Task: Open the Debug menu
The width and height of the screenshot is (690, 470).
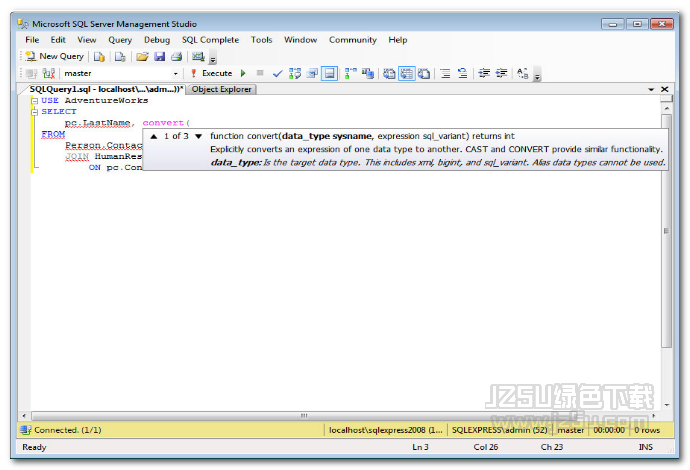Action: pos(157,40)
